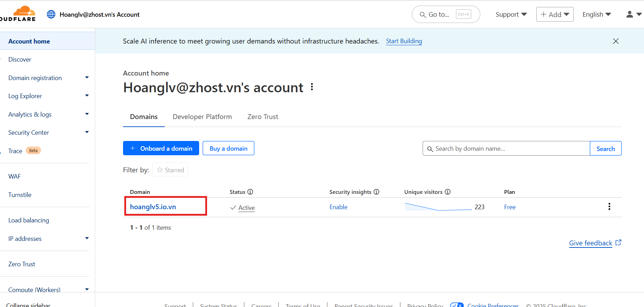Click the Status info icon

click(x=250, y=192)
